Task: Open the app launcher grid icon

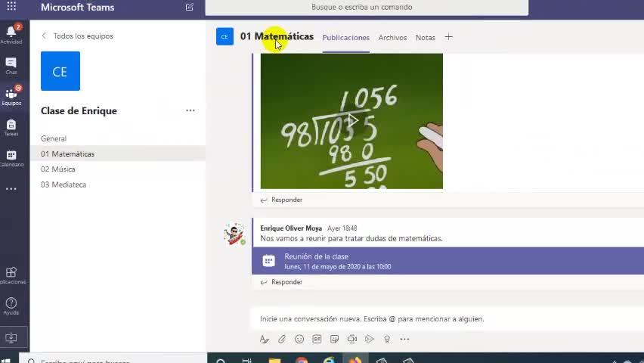Action: pos(11,6)
